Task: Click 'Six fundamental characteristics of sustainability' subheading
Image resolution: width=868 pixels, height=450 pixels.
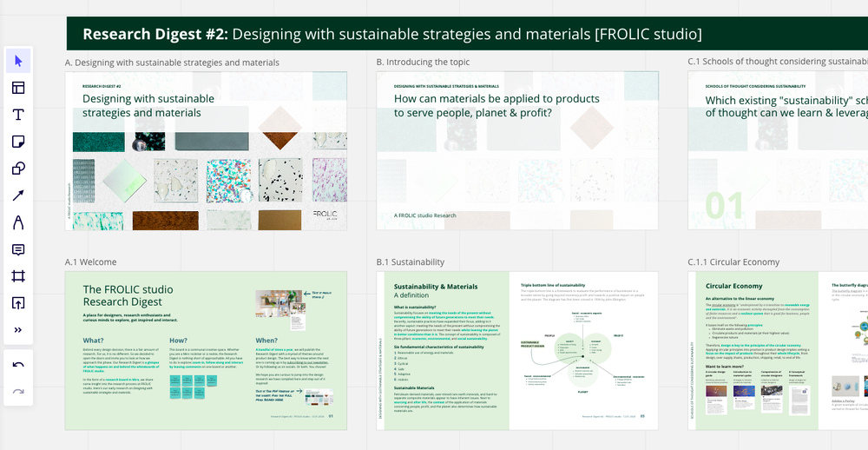Action: [439, 347]
